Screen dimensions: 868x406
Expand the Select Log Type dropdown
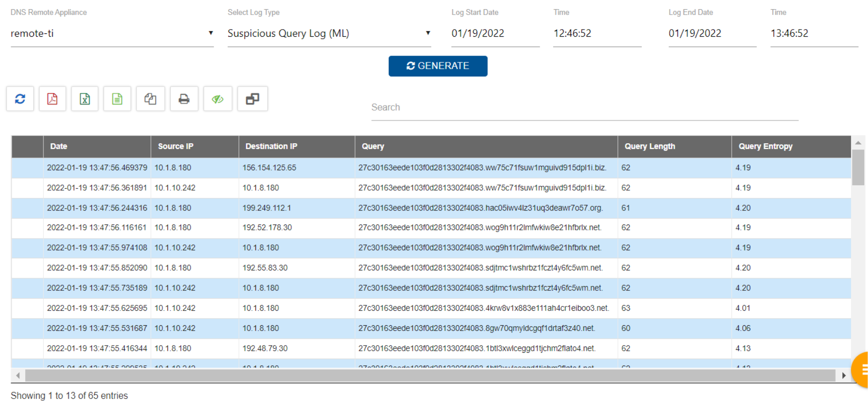click(x=329, y=33)
